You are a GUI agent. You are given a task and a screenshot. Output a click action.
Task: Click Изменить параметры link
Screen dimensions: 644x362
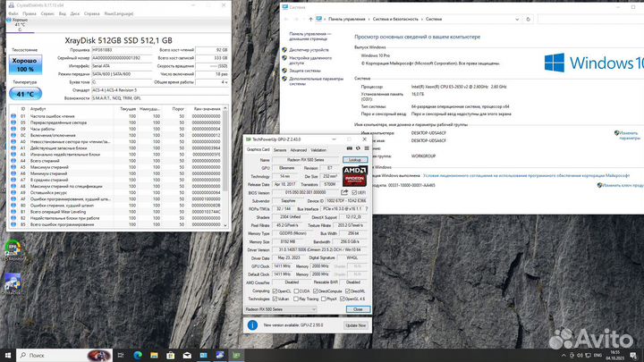click(628, 136)
